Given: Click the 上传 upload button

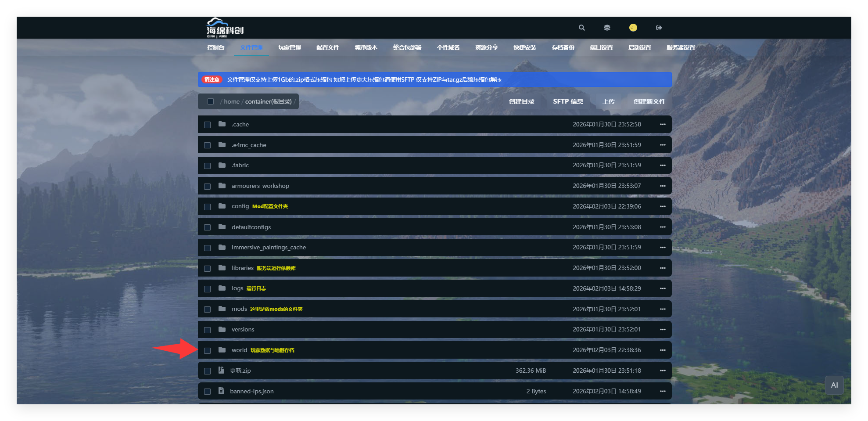Looking at the screenshot, I should (x=608, y=101).
